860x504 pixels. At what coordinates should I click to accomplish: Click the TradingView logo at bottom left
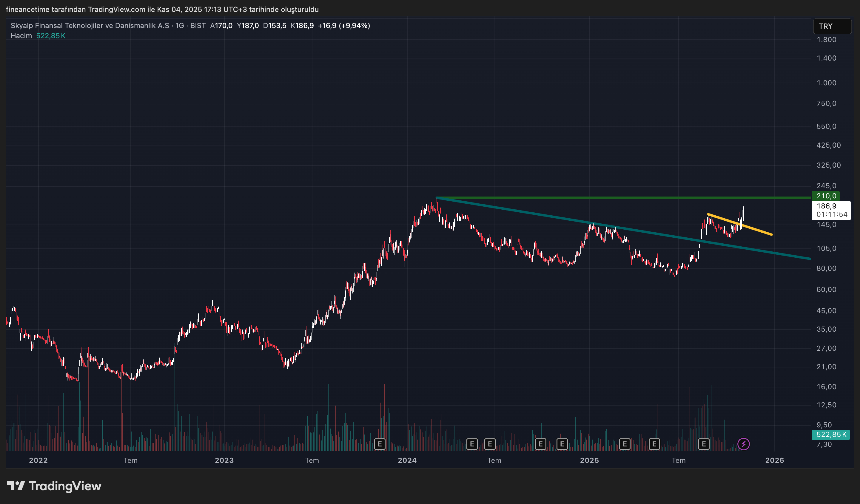coord(54,486)
